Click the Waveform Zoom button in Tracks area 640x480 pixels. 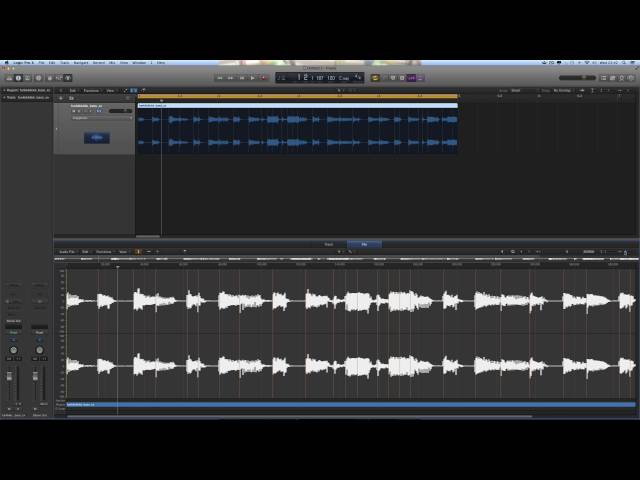(x=582, y=91)
